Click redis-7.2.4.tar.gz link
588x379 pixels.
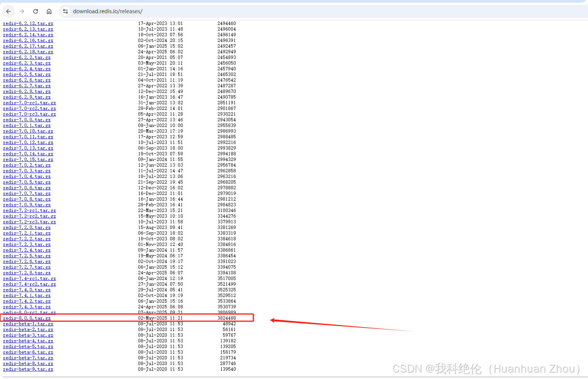[27, 250]
